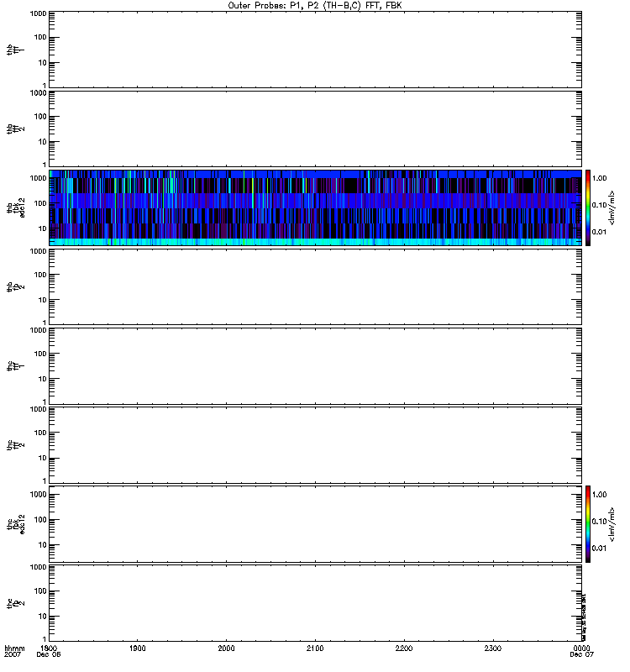
Task: Click the <|mV/m|> units label of thc color bar
Action: 612,524
